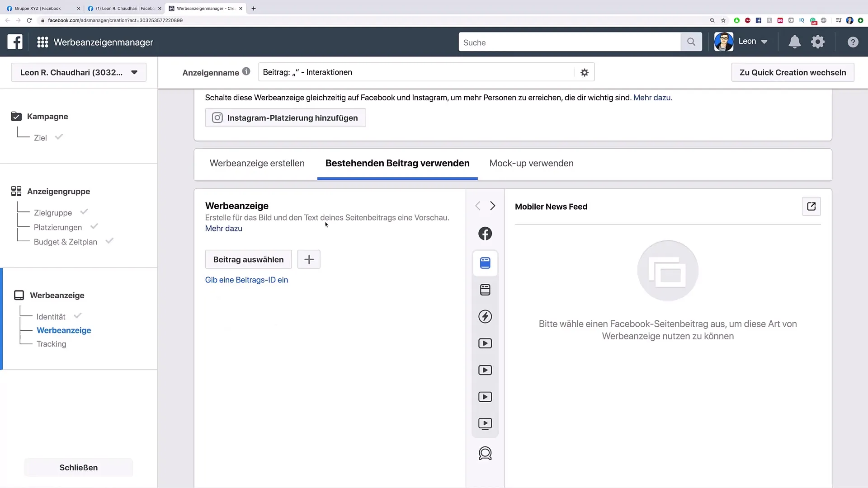Viewport: 868px width, 488px height.
Task: Switch to Werbeanzeige erstellen tab
Action: pos(257,164)
